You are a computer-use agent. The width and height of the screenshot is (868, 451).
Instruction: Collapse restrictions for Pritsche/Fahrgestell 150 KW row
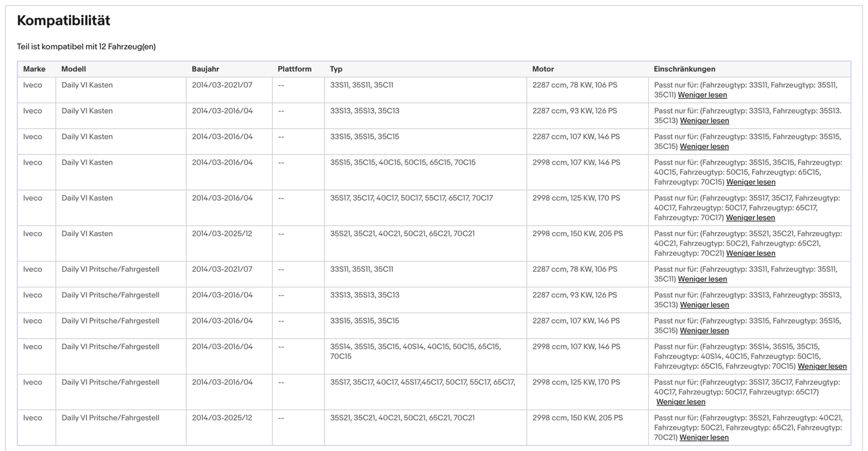(704, 438)
